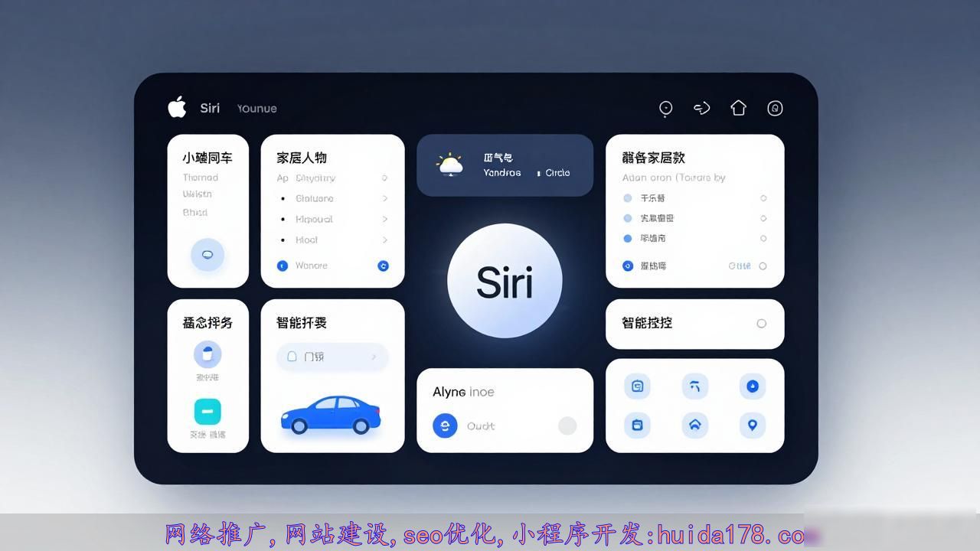The width and height of the screenshot is (980, 551).
Task: Select the radio circle on the third device row
Action: (763, 238)
